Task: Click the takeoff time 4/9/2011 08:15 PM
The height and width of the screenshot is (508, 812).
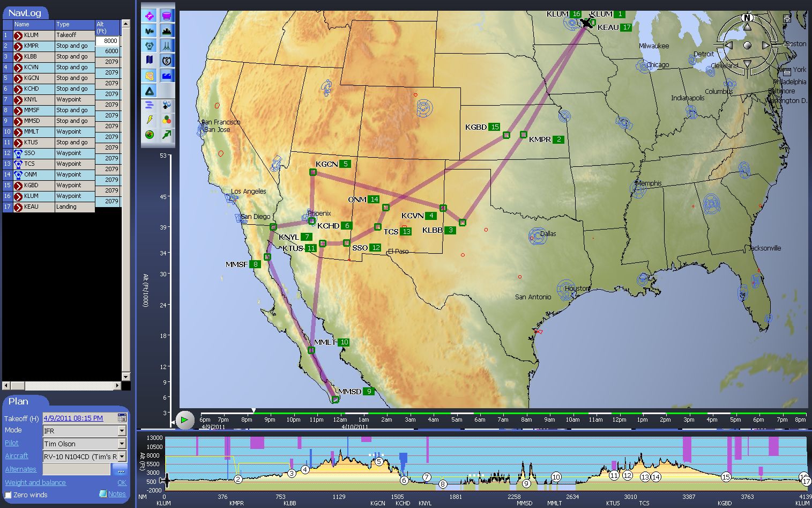Action: coord(73,418)
